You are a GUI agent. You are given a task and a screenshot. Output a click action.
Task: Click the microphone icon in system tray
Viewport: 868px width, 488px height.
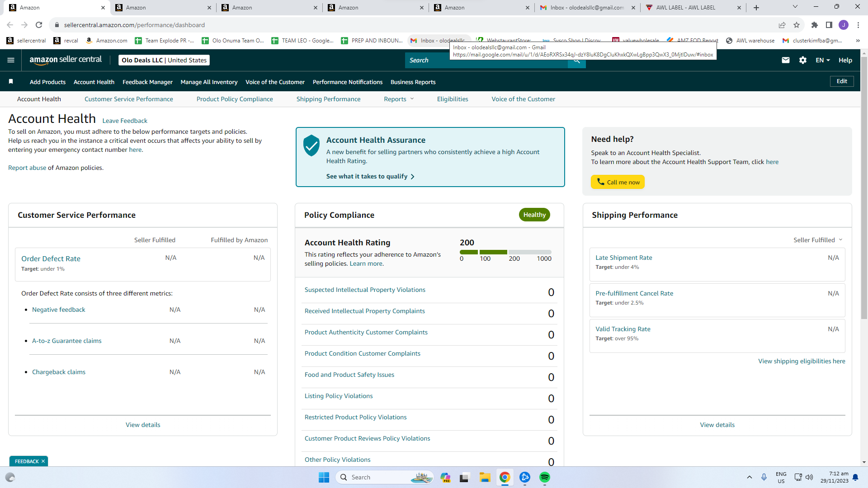click(x=764, y=477)
